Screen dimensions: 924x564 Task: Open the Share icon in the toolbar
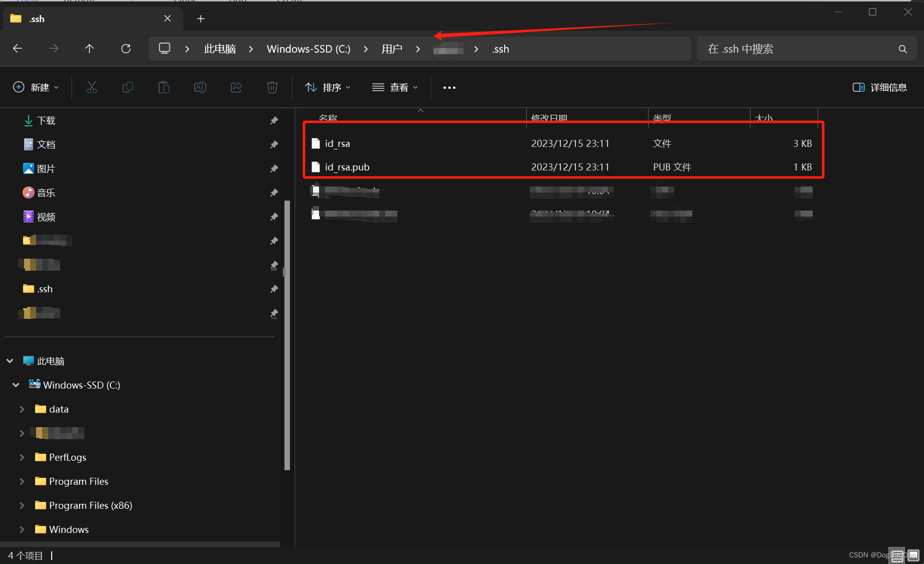[x=236, y=87]
